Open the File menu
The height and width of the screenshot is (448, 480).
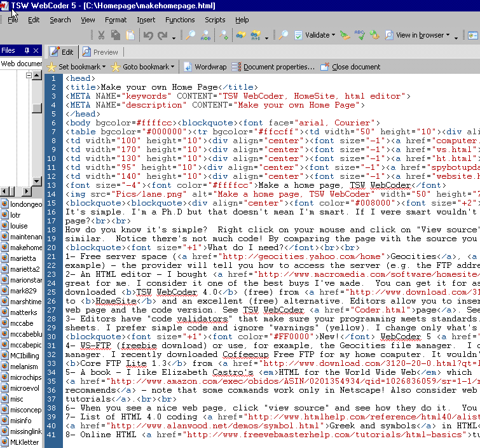[13, 20]
